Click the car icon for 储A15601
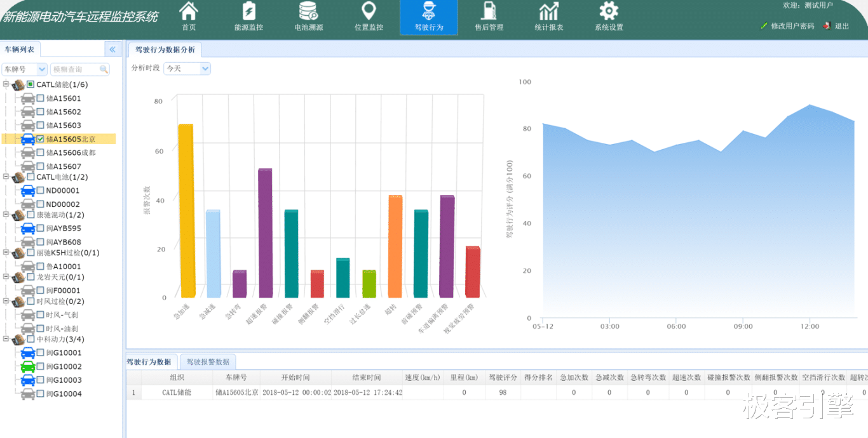The height and width of the screenshot is (438, 868). click(28, 98)
